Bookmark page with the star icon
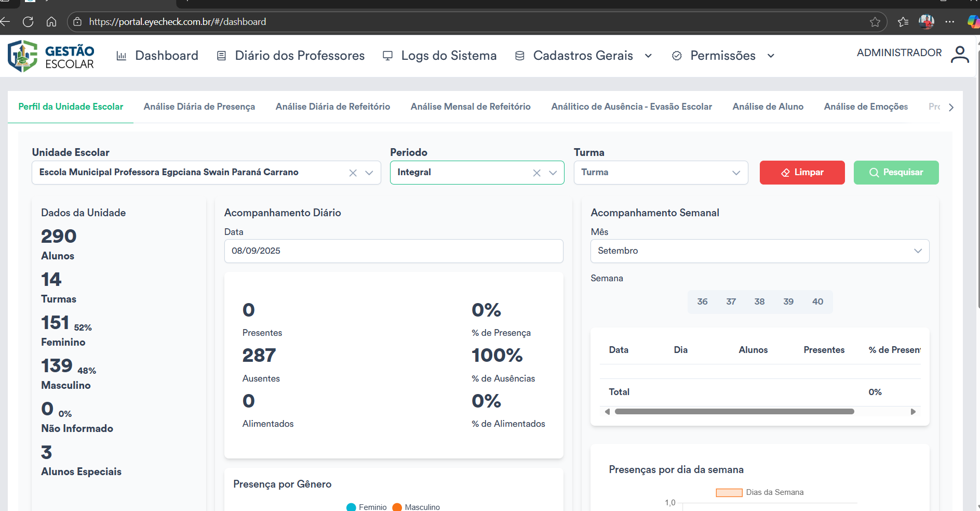The width and height of the screenshot is (980, 511). point(875,22)
